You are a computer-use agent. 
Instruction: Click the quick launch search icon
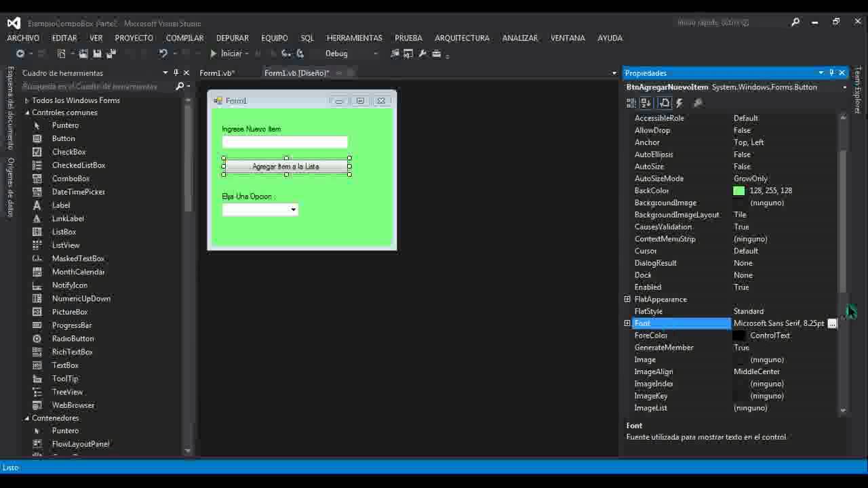[795, 22]
